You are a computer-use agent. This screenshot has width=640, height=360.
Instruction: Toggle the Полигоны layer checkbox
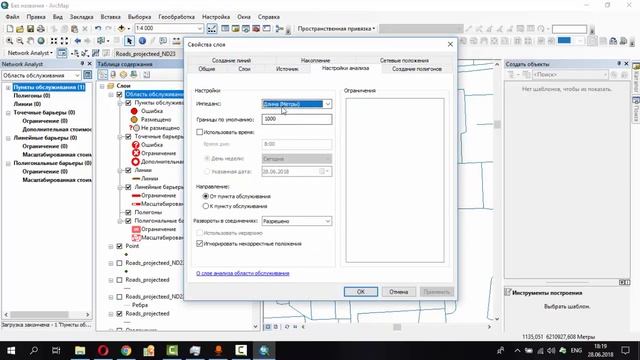[128, 212]
